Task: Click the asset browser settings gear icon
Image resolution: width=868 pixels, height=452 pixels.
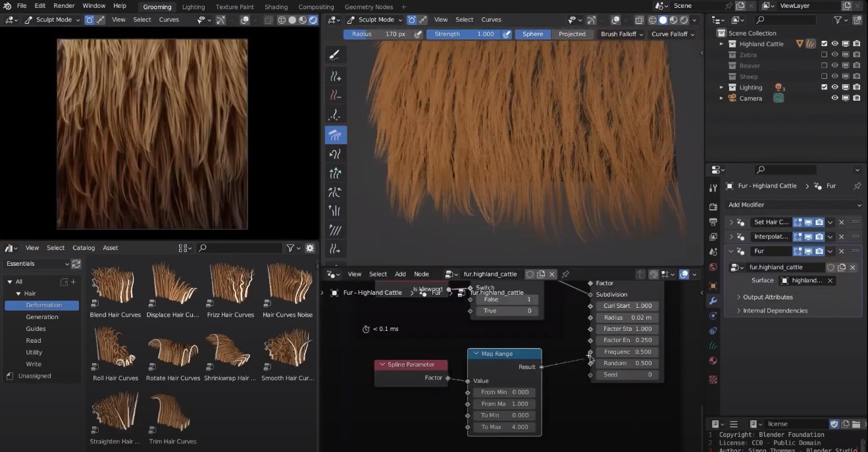Action: 310,248
